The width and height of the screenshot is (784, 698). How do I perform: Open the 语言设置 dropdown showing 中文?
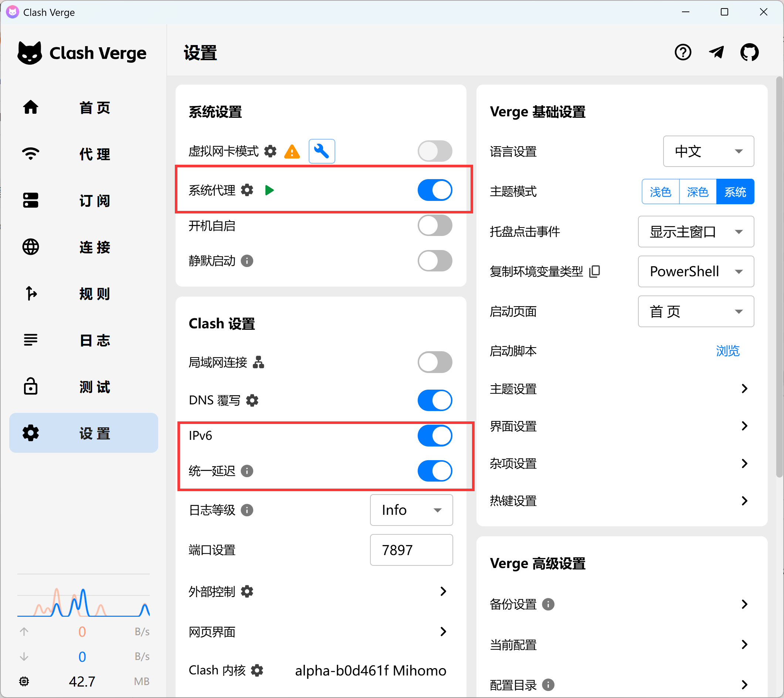(x=708, y=151)
